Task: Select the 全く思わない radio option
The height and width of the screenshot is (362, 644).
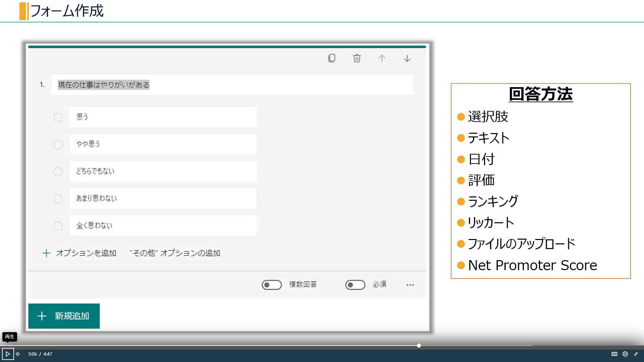Action: click(58, 226)
